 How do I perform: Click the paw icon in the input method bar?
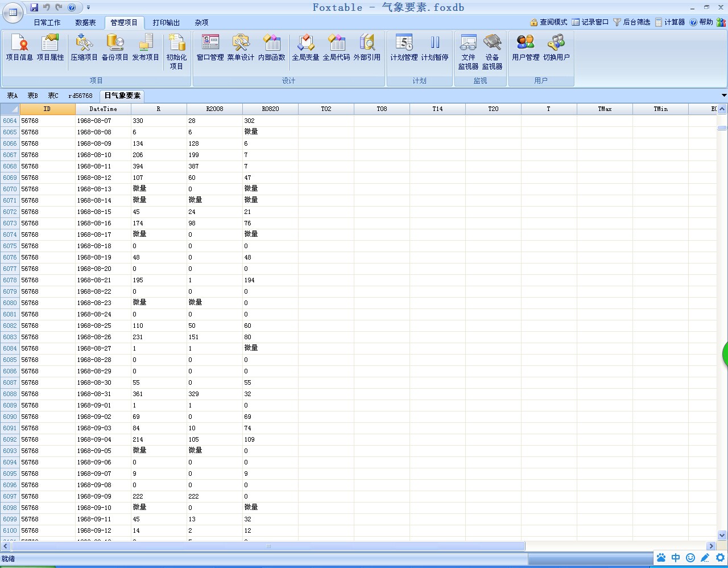tap(661, 558)
